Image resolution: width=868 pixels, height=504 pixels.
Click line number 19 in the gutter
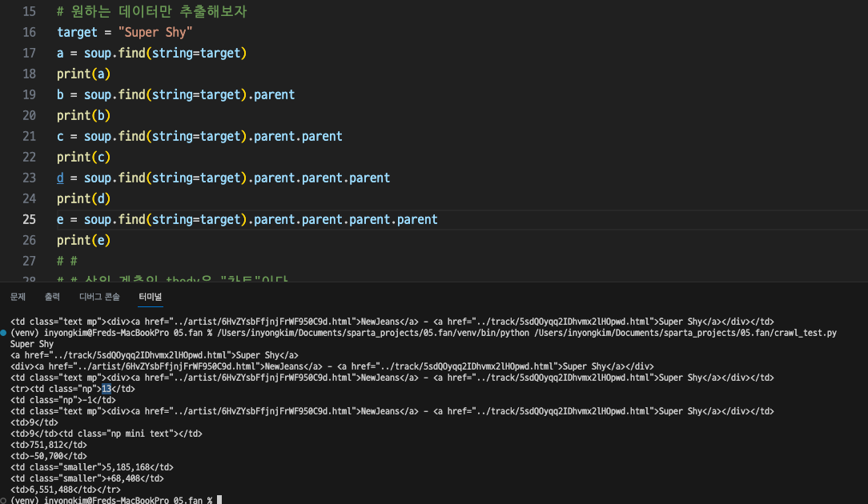(29, 94)
